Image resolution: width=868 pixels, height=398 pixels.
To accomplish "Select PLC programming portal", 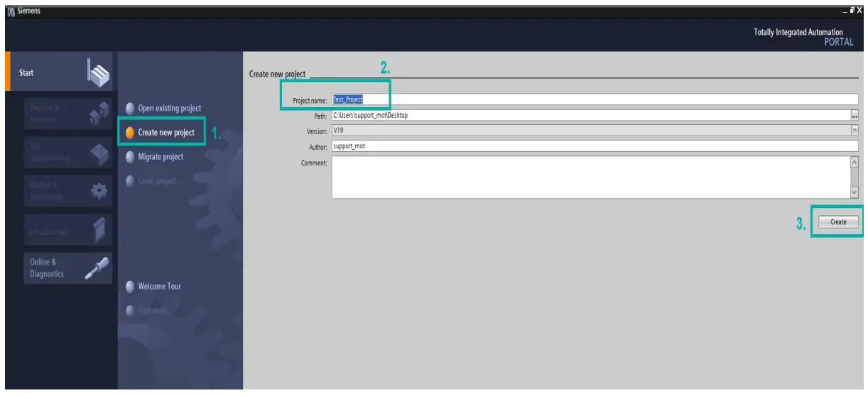I will pos(68,152).
